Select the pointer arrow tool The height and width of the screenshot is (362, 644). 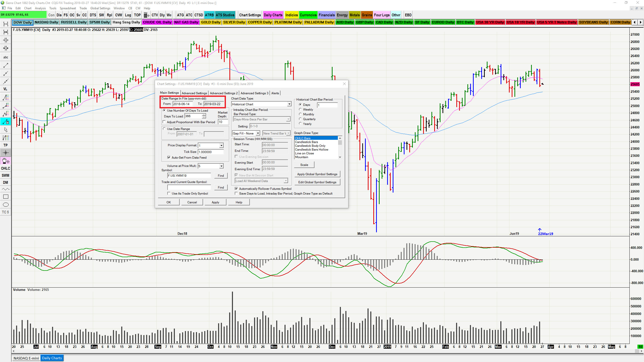pyautogui.click(x=6, y=130)
